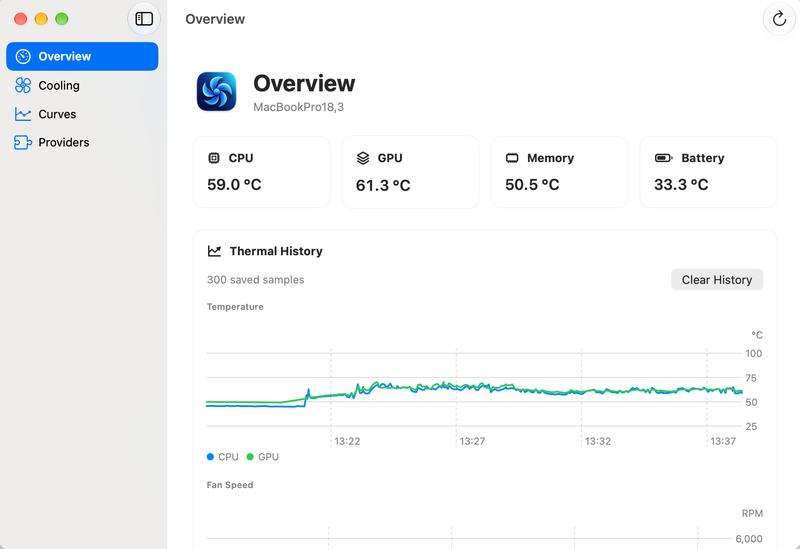The width and height of the screenshot is (800, 549).
Task: Click the 13:22 time axis label
Action: click(347, 441)
